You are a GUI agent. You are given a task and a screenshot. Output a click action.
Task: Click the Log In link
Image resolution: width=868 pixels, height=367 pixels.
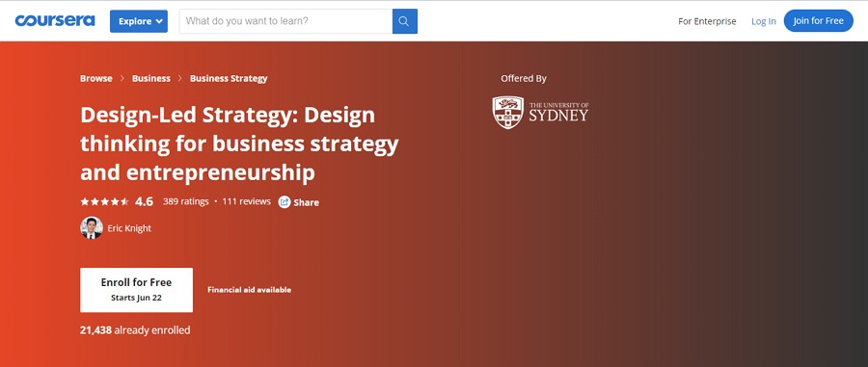[x=764, y=21]
